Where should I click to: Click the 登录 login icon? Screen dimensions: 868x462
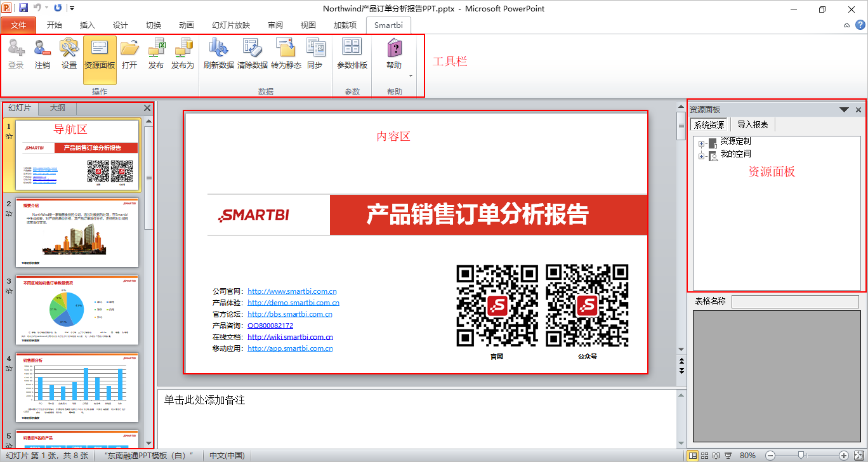pyautogui.click(x=16, y=48)
